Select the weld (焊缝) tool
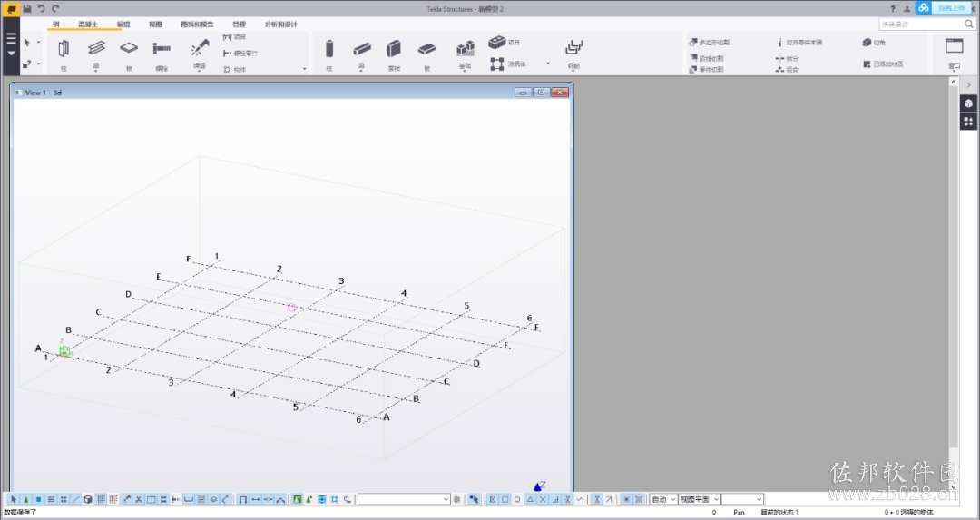Image resolution: width=980 pixels, height=520 pixels. point(200,47)
